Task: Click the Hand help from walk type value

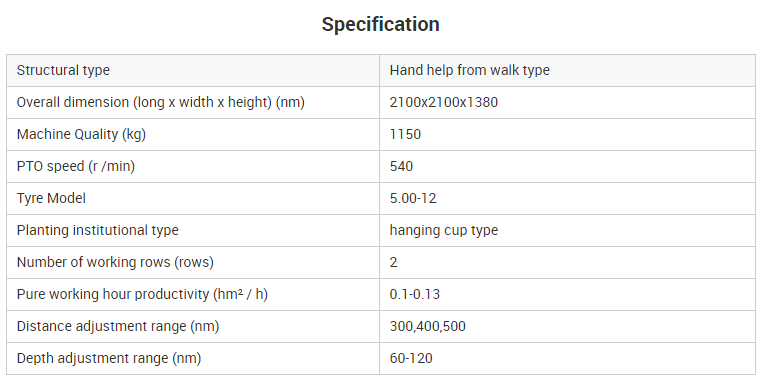Action: [469, 70]
